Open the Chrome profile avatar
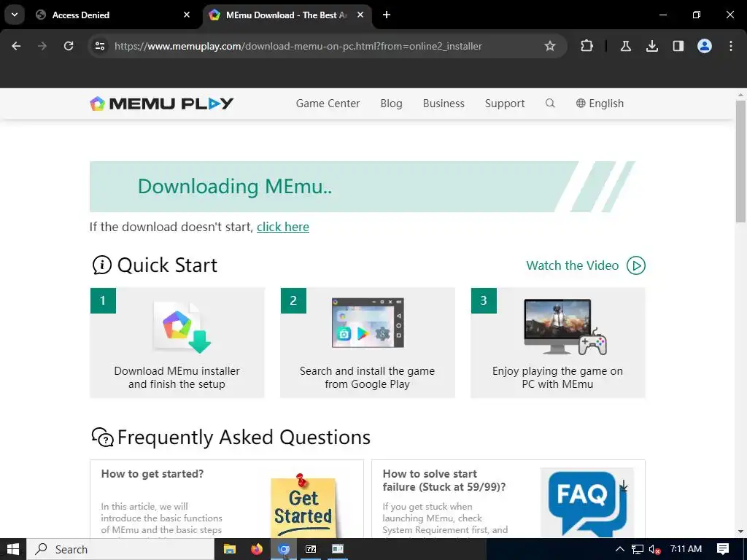 [705, 46]
